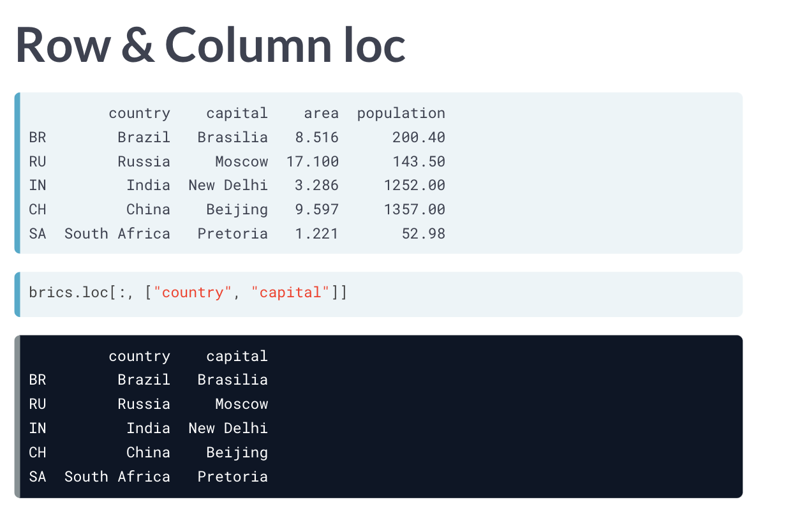The height and width of the screenshot is (532, 786).
Task: Click the 'brics.loc' code text
Action: [69, 293]
